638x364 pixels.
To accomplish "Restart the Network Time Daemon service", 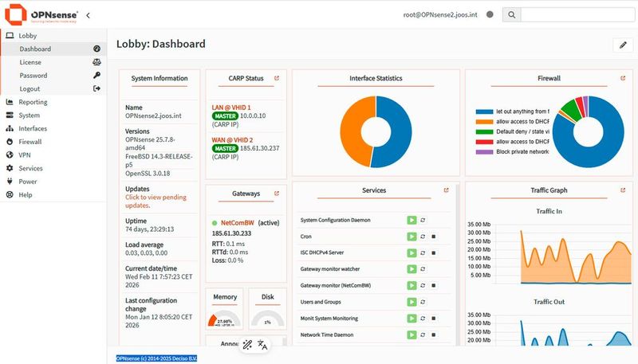I will (x=423, y=335).
